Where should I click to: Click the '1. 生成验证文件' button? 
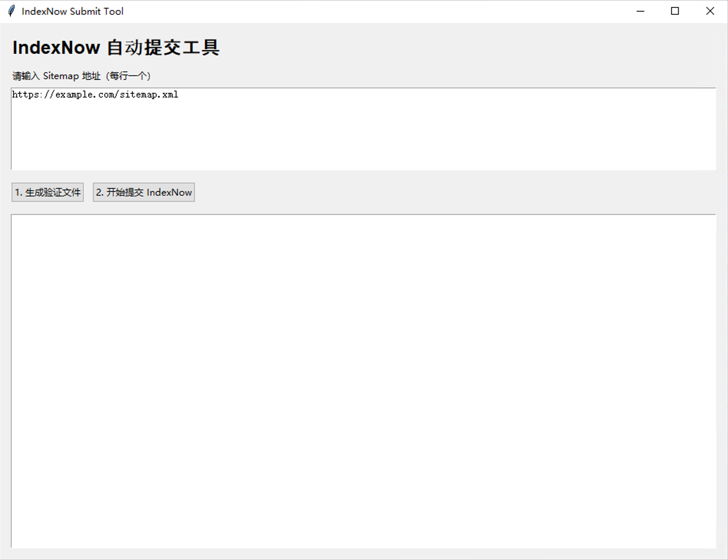click(x=48, y=192)
